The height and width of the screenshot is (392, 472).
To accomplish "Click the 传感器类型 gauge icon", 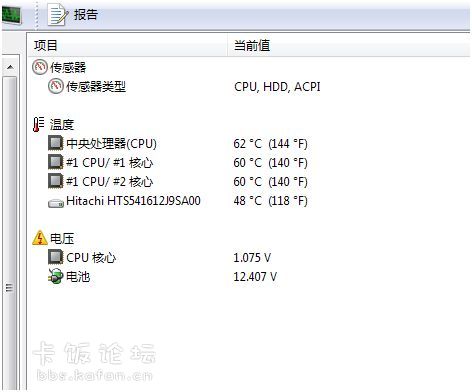I will point(56,86).
